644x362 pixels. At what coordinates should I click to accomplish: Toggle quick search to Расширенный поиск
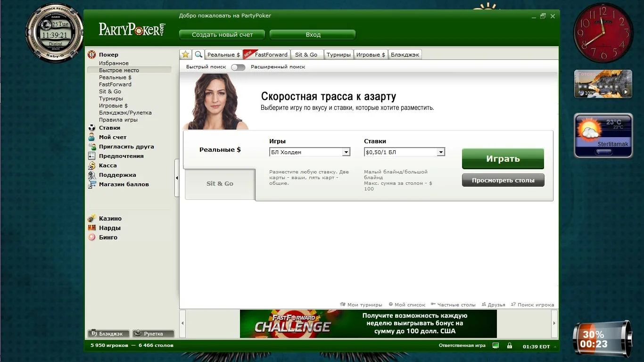coord(238,67)
